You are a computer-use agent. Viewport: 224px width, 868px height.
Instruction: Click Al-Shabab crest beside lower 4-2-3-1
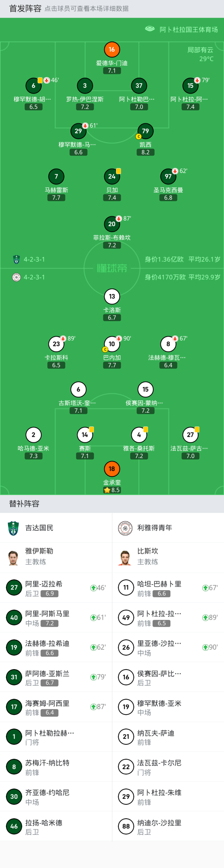16,277
